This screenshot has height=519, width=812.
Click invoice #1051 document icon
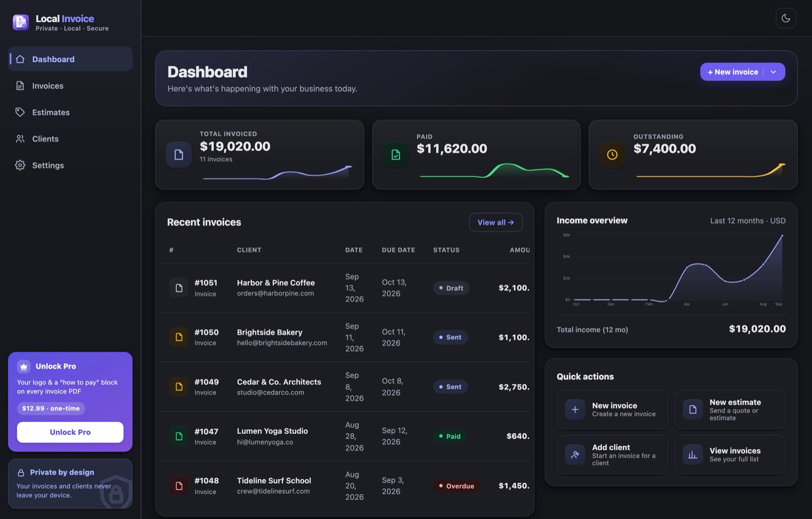(x=179, y=288)
